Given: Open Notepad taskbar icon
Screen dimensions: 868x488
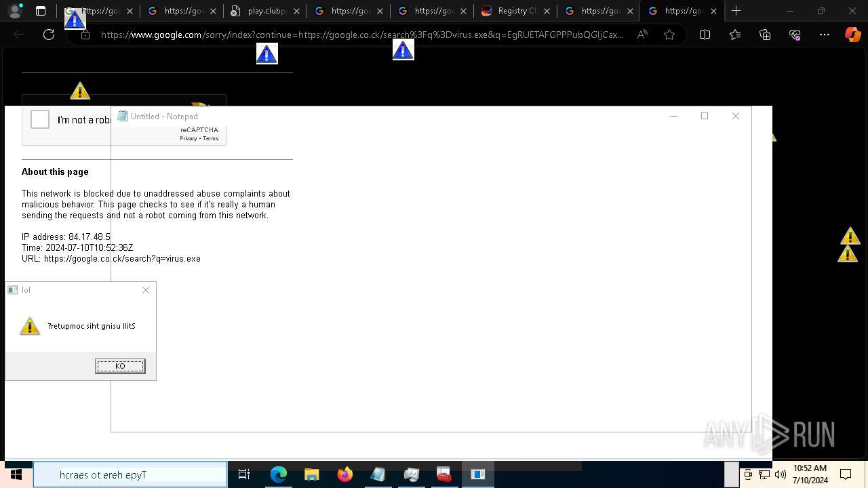Looking at the screenshot, I should 378,474.
